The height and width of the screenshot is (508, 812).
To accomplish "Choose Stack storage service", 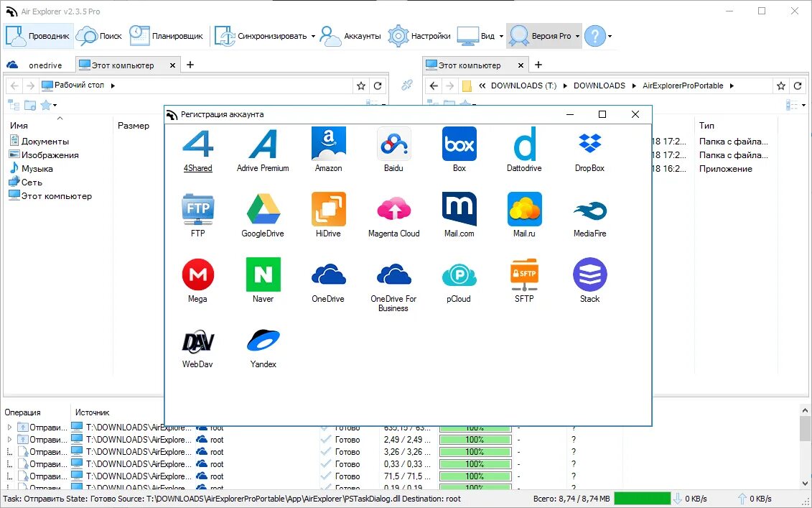I will [590, 280].
